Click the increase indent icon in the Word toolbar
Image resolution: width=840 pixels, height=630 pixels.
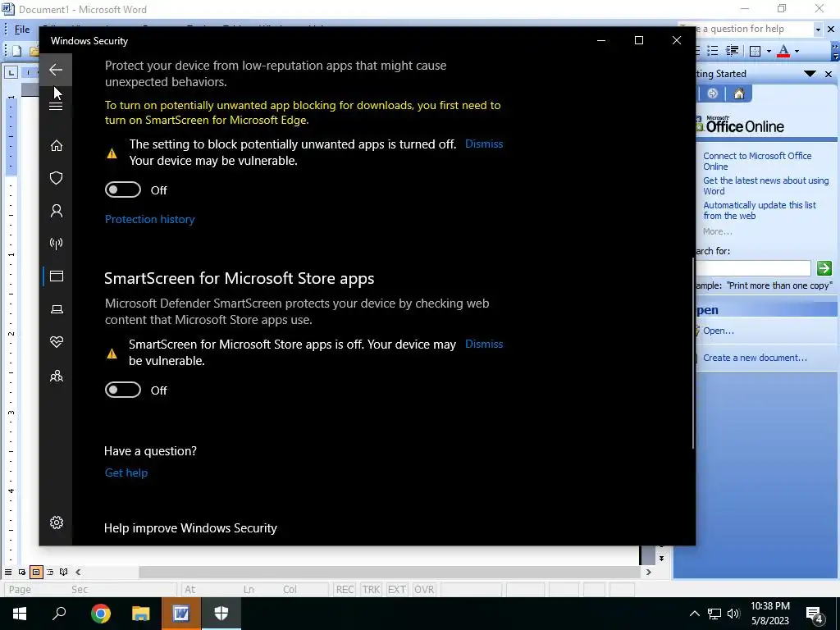[x=732, y=51]
